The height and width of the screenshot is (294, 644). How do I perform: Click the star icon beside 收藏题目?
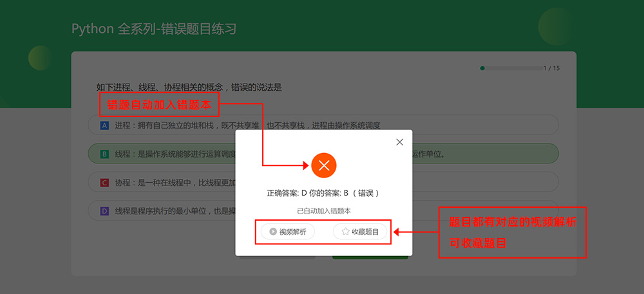click(x=345, y=232)
